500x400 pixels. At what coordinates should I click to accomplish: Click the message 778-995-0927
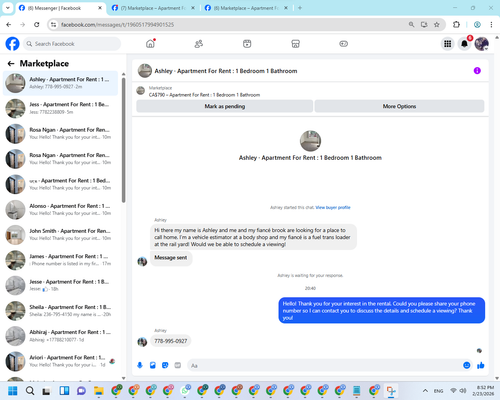point(171,341)
